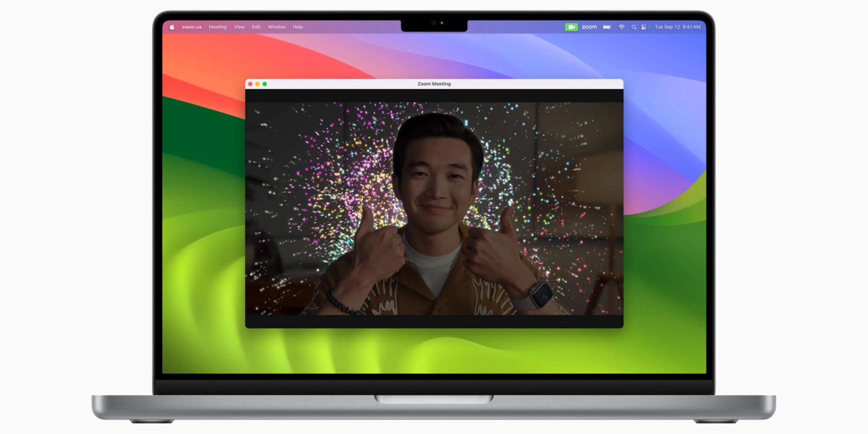Click the green video camera menu bar icon

571,27
